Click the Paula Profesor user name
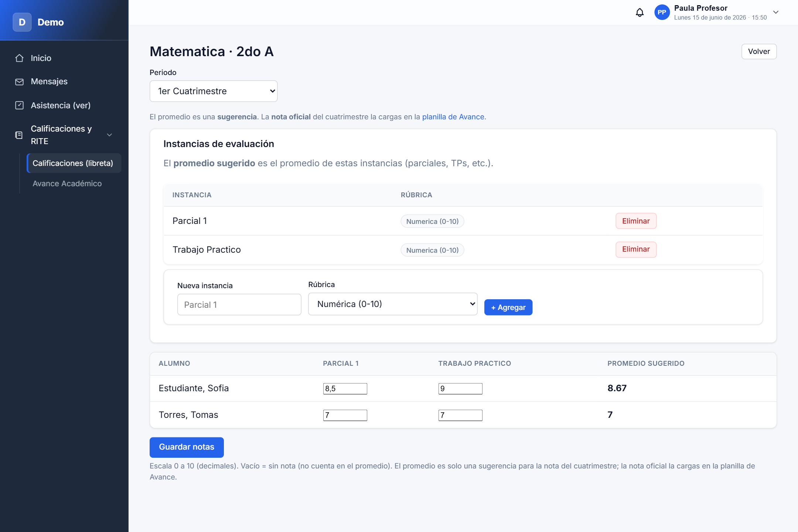This screenshot has width=798, height=532. point(700,8)
